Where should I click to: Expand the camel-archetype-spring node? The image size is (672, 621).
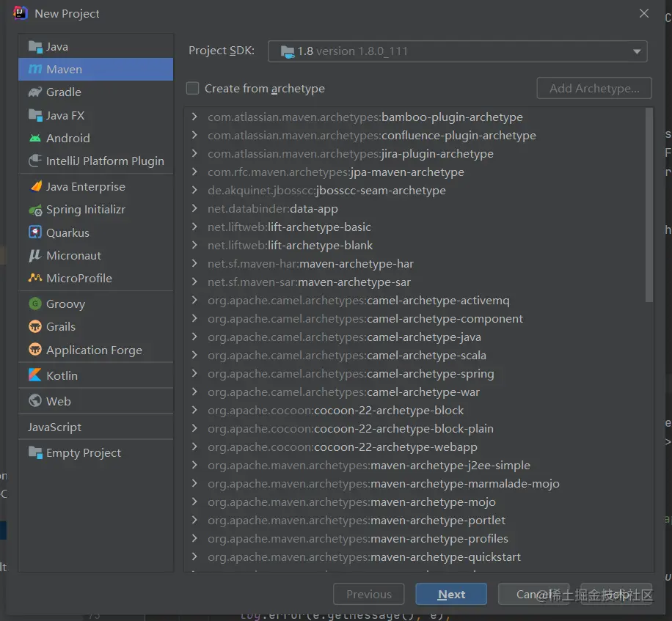pos(194,373)
